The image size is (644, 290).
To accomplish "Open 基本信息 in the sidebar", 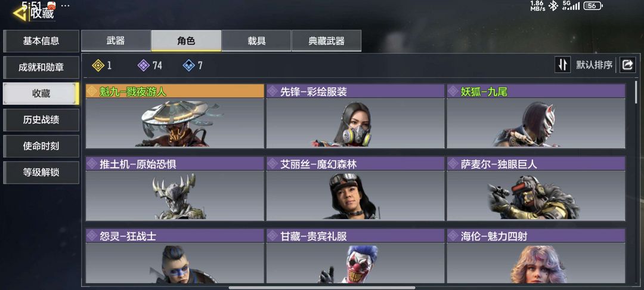I will coord(41,41).
